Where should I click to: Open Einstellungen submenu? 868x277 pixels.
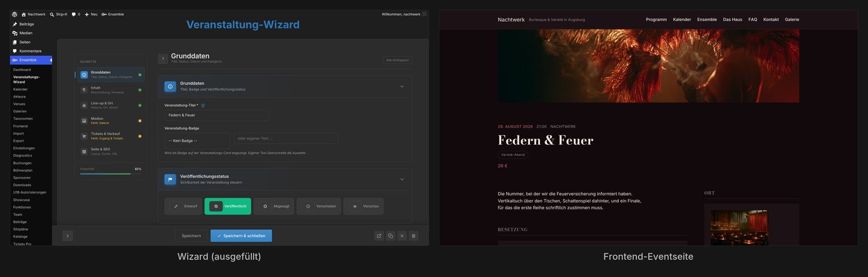[x=24, y=148]
